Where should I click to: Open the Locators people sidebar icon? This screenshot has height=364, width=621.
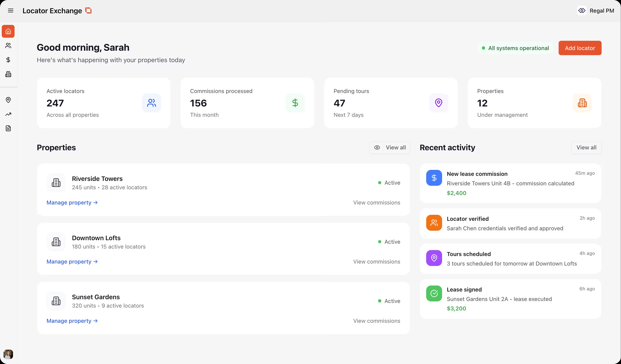(x=8, y=46)
